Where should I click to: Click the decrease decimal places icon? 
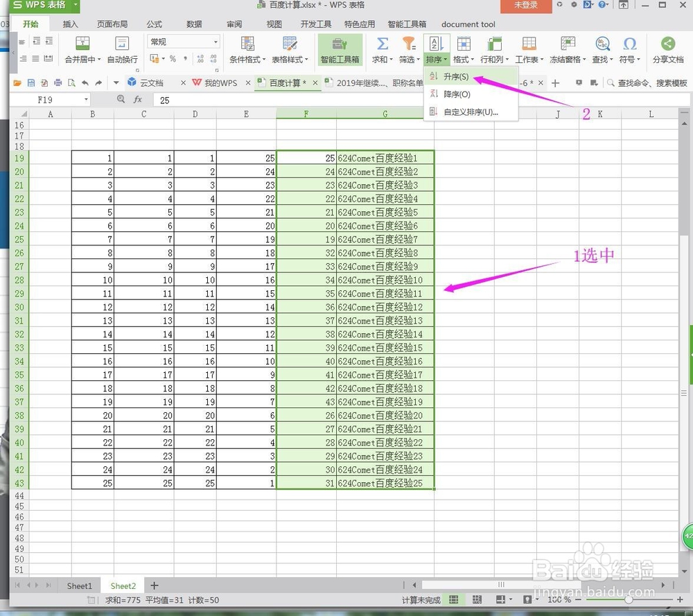pos(213,58)
